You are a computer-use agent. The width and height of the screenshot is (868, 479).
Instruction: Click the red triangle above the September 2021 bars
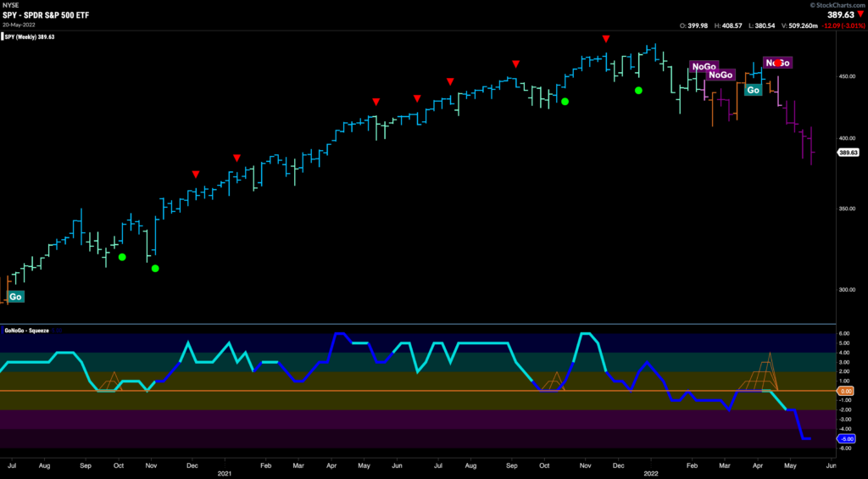(x=515, y=64)
